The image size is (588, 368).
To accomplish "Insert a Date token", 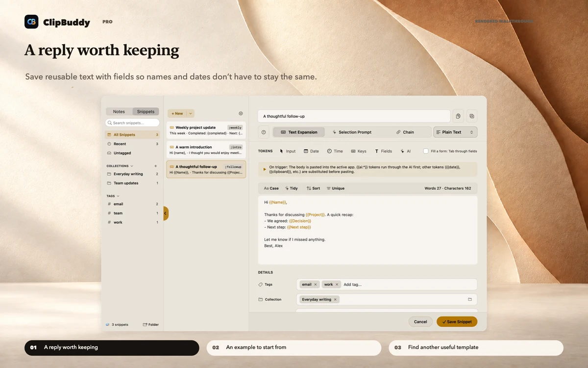I will pos(311,151).
